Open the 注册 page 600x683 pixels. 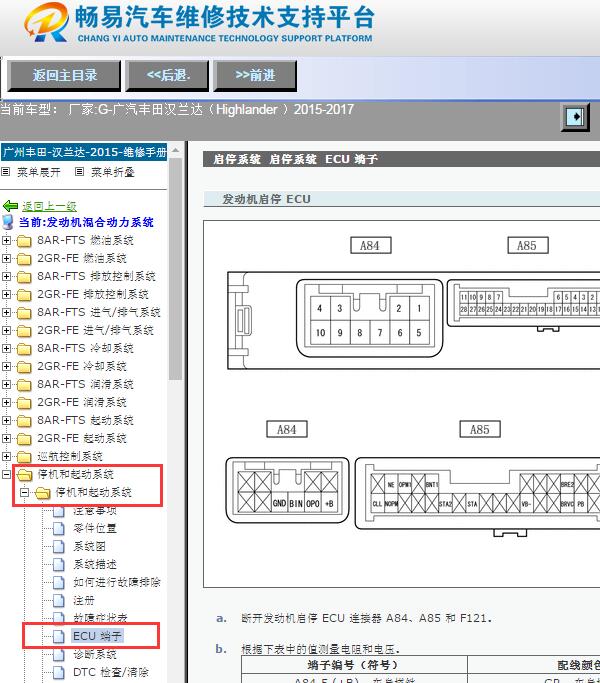[x=84, y=600]
